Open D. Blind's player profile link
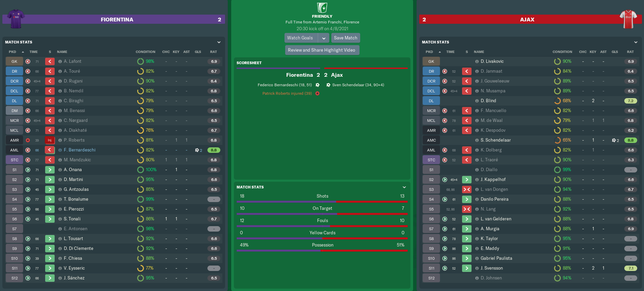 488,101
